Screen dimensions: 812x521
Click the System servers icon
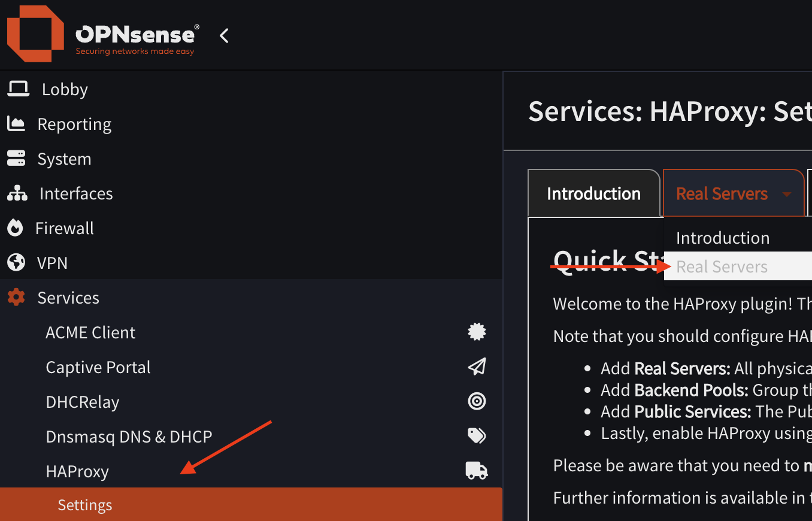18,158
